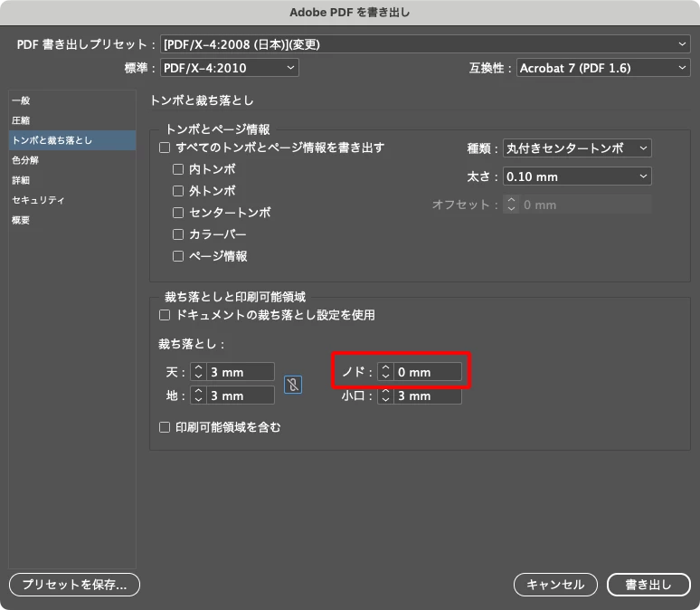
Task: Click the 書き出し button
Action: click(x=648, y=584)
